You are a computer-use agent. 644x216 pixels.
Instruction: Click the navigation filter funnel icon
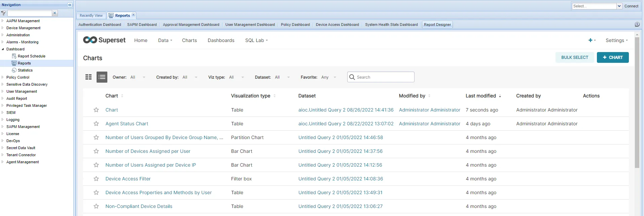pos(3,13)
